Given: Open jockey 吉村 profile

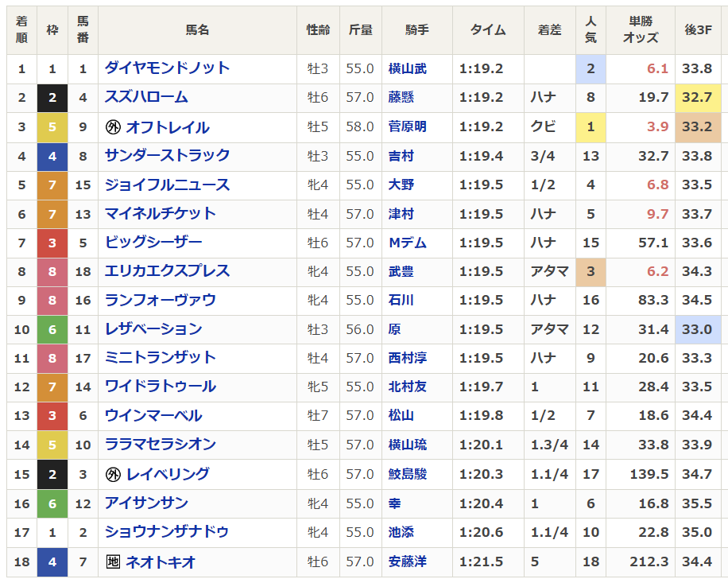Looking at the screenshot, I should coord(401,156).
